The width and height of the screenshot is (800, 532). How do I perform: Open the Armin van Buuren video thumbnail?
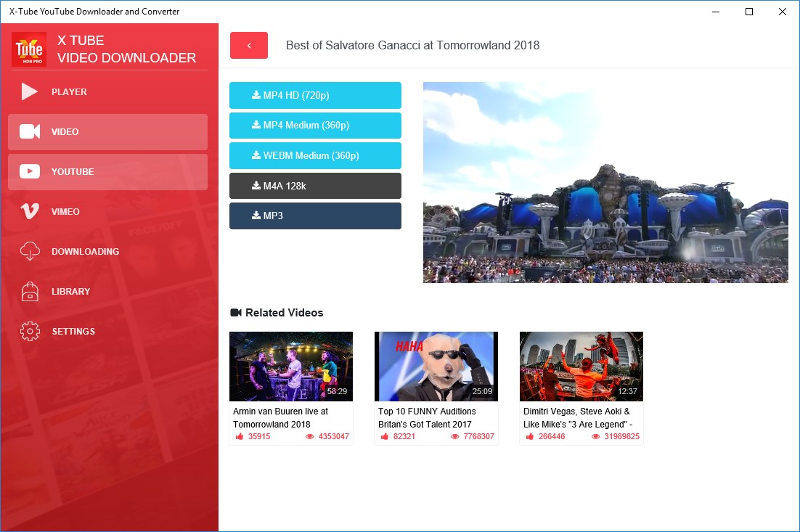pos(291,367)
